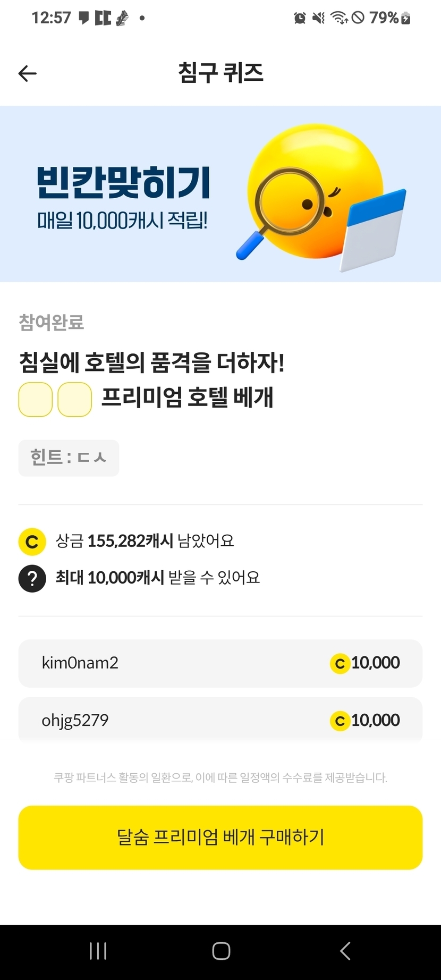Tap the yellow cash coin icon

32,542
